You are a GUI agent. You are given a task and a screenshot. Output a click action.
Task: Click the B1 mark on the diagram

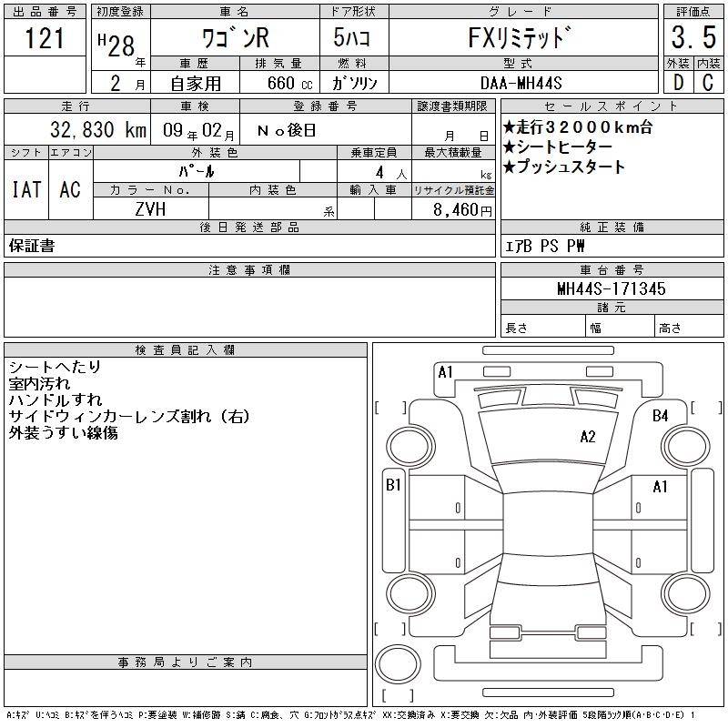pos(393,485)
